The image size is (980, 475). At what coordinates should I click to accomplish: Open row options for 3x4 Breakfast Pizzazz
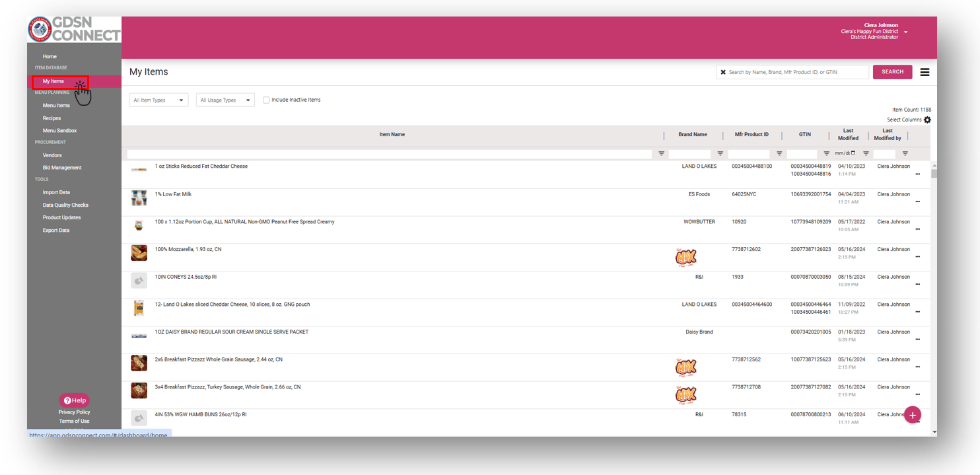[918, 394]
